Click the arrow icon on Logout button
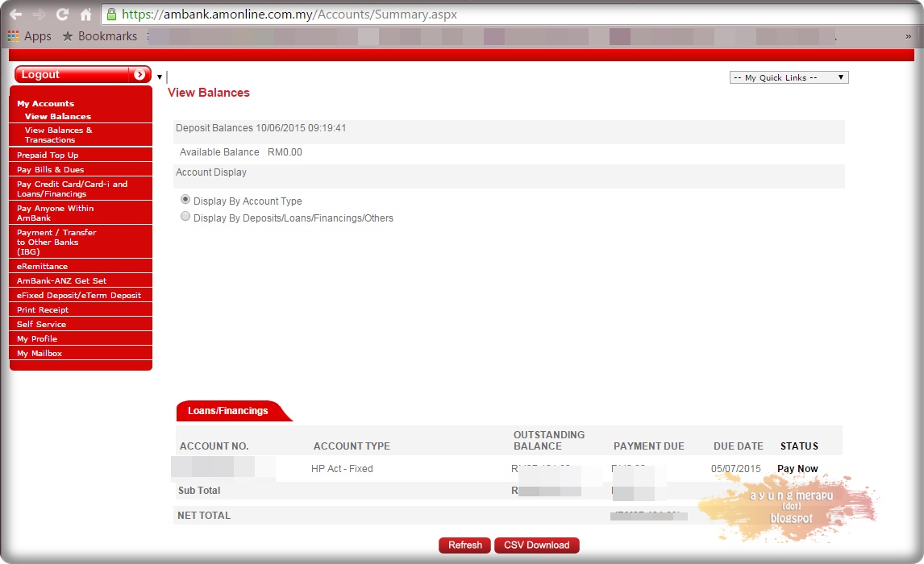This screenshot has height=564, width=924. (139, 74)
